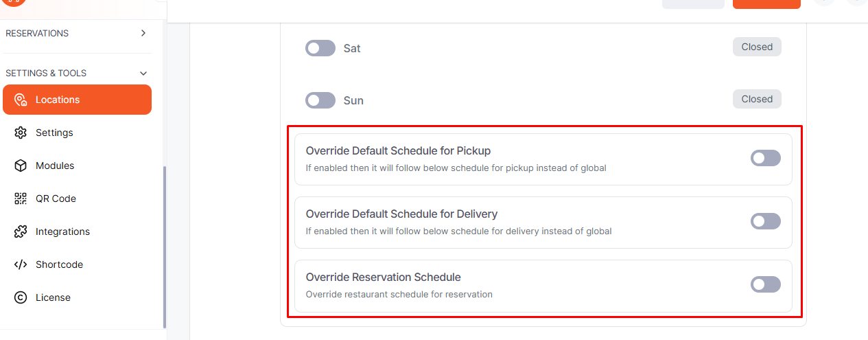Click the Closed badge beside Sat
The height and width of the screenshot is (340, 868).
point(757,47)
